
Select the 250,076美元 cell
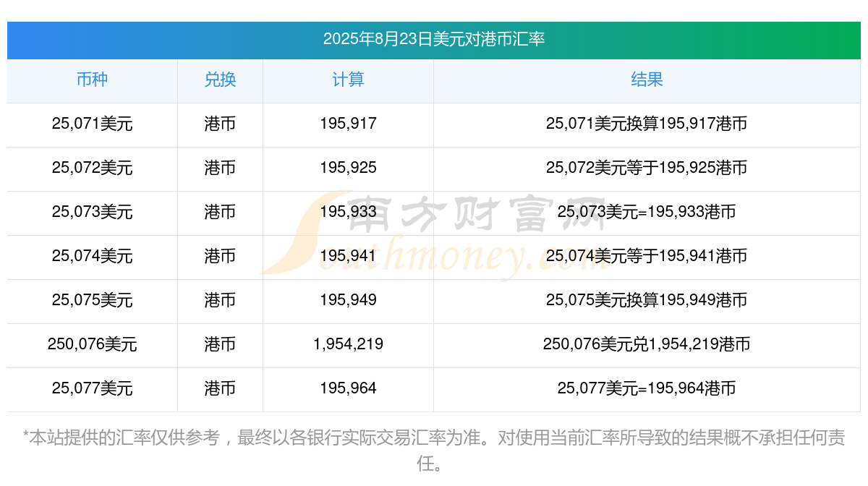(92, 344)
